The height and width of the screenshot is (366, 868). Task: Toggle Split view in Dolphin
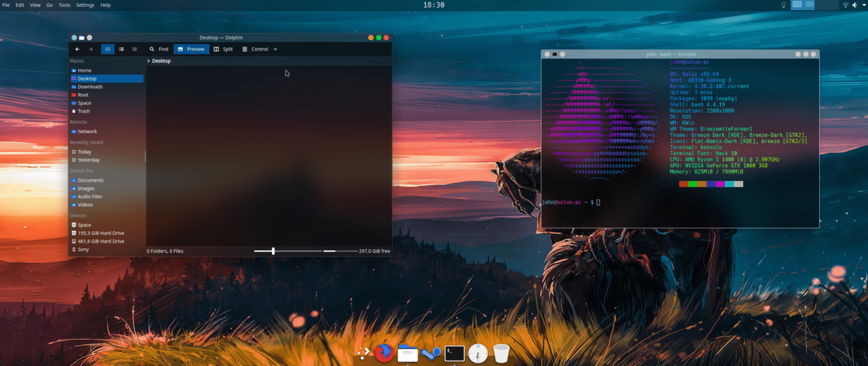(x=223, y=49)
